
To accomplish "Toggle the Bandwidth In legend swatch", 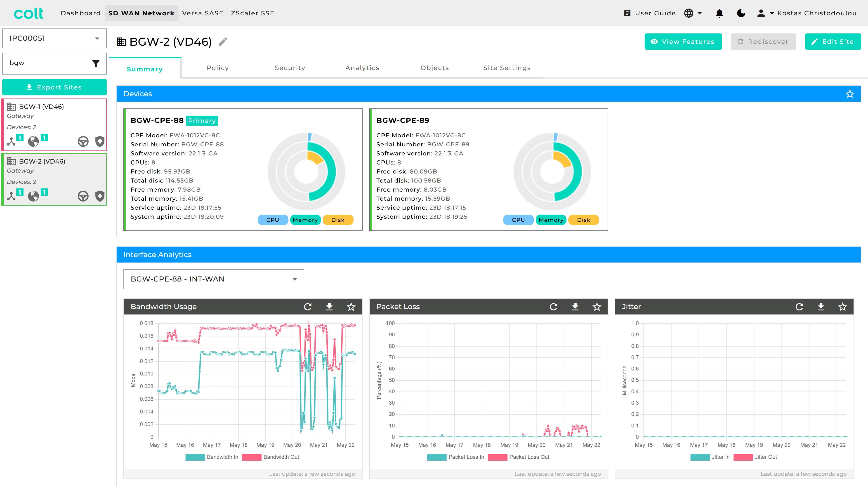I will tap(195, 457).
